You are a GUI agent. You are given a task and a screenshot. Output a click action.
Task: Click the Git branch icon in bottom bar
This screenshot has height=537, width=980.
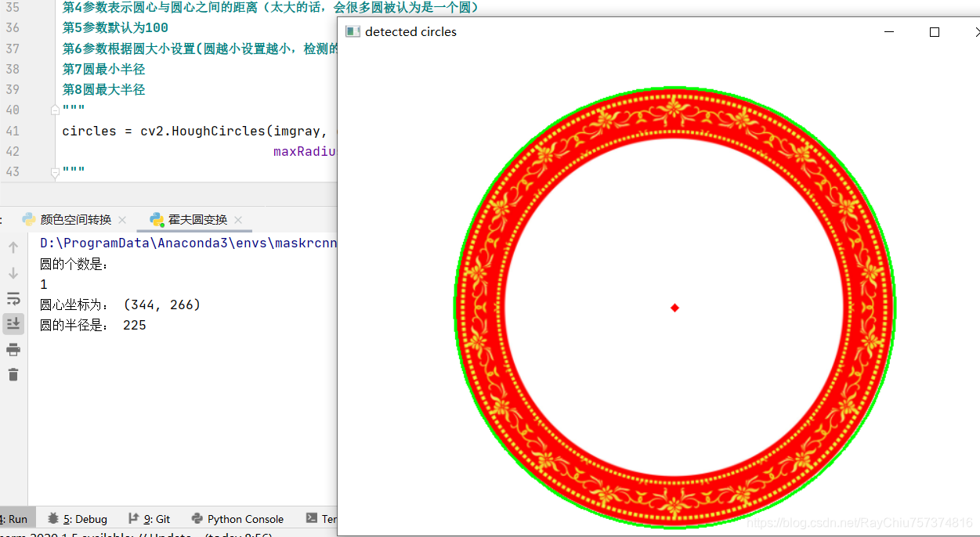133,518
